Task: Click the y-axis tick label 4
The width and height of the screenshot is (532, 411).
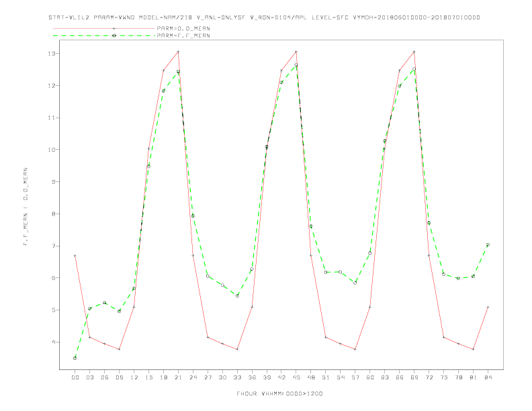Action: point(53,342)
